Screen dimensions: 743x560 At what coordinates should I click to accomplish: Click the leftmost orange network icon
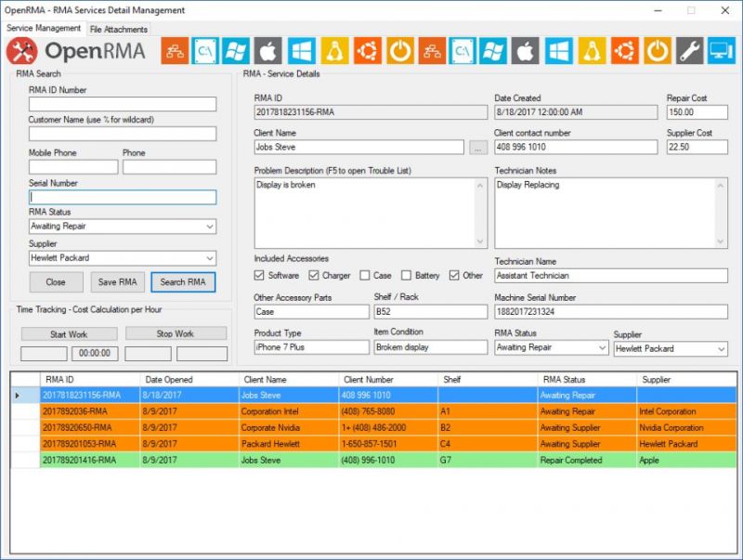click(175, 51)
